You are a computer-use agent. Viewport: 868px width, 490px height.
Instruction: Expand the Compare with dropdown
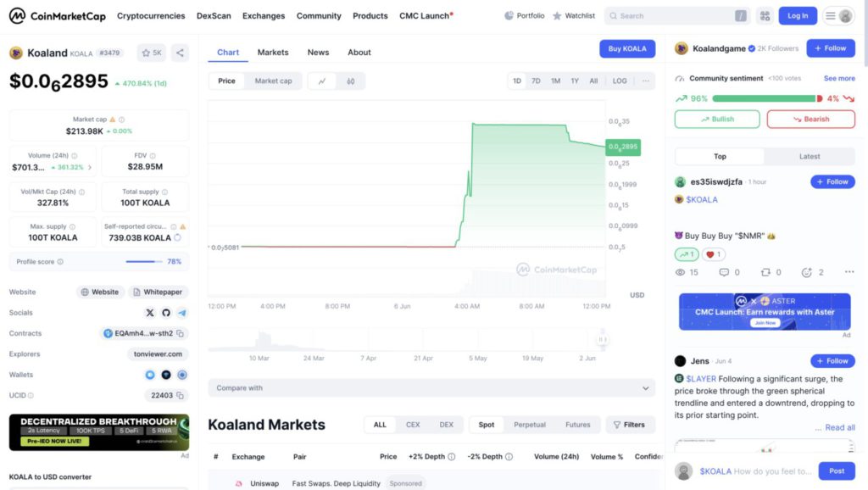431,388
